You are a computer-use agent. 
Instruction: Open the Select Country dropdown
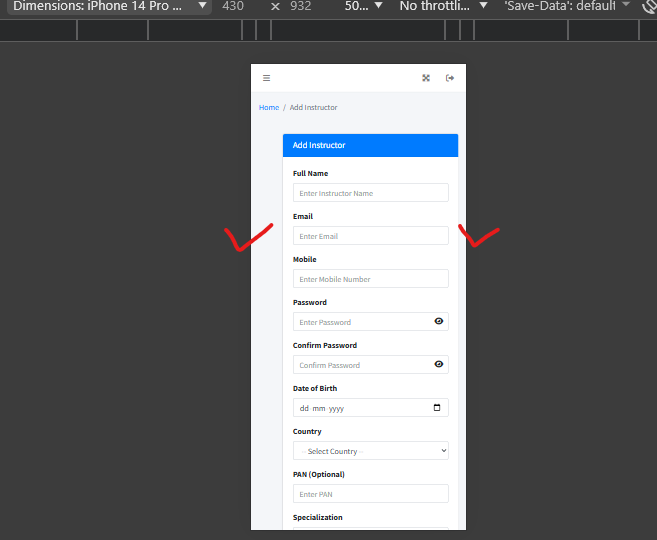tap(370, 451)
